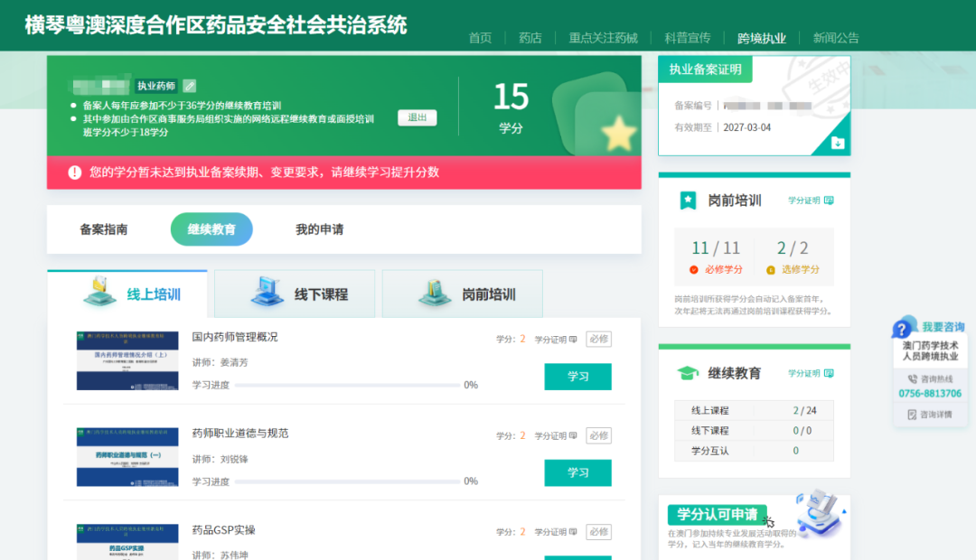Click the yellow star credits icon
976x560 pixels.
[619, 134]
